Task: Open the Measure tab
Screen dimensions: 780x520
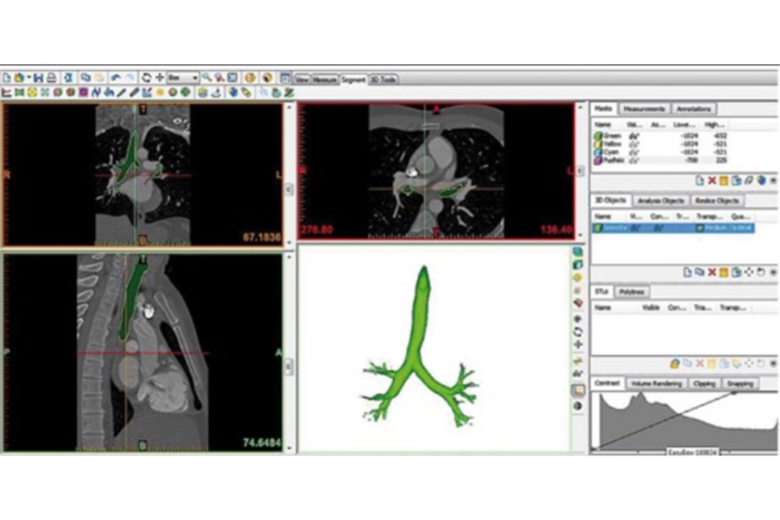Action: pyautogui.click(x=324, y=80)
